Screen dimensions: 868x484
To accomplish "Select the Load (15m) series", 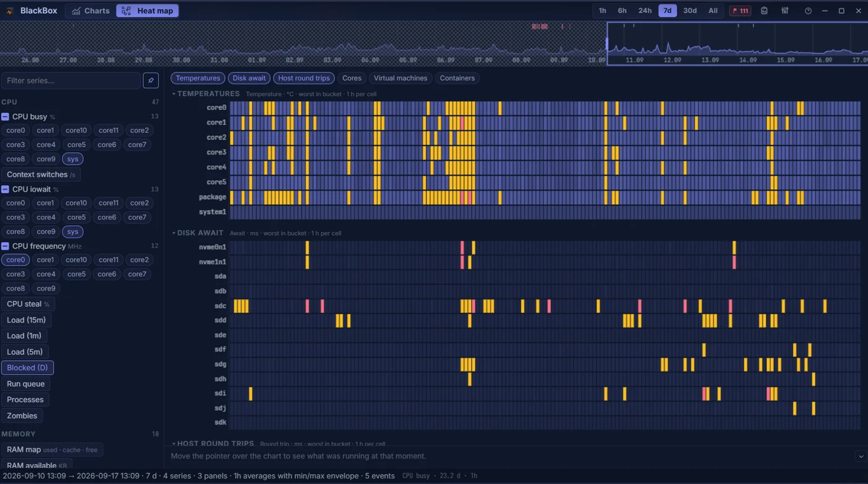I will click(26, 320).
